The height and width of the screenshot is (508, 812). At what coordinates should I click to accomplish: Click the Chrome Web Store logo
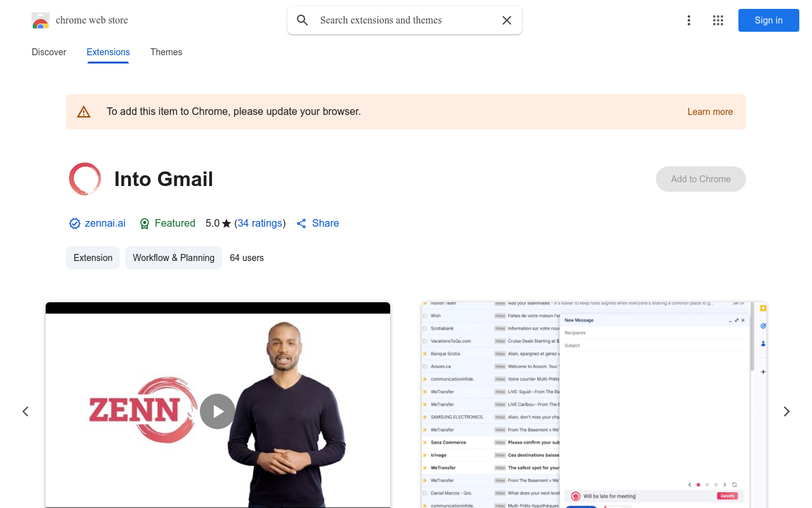tap(41, 20)
